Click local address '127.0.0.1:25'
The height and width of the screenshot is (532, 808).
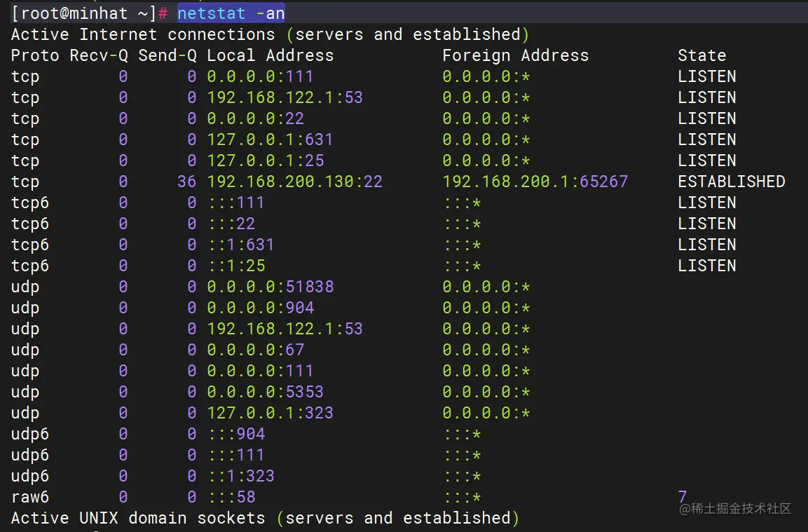coord(266,161)
